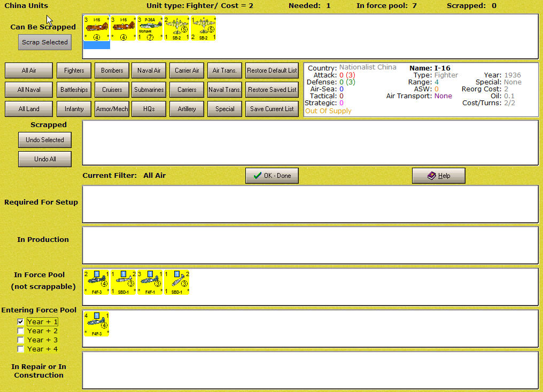Click Undo All button
This screenshot has width=543, height=392.
(x=45, y=159)
